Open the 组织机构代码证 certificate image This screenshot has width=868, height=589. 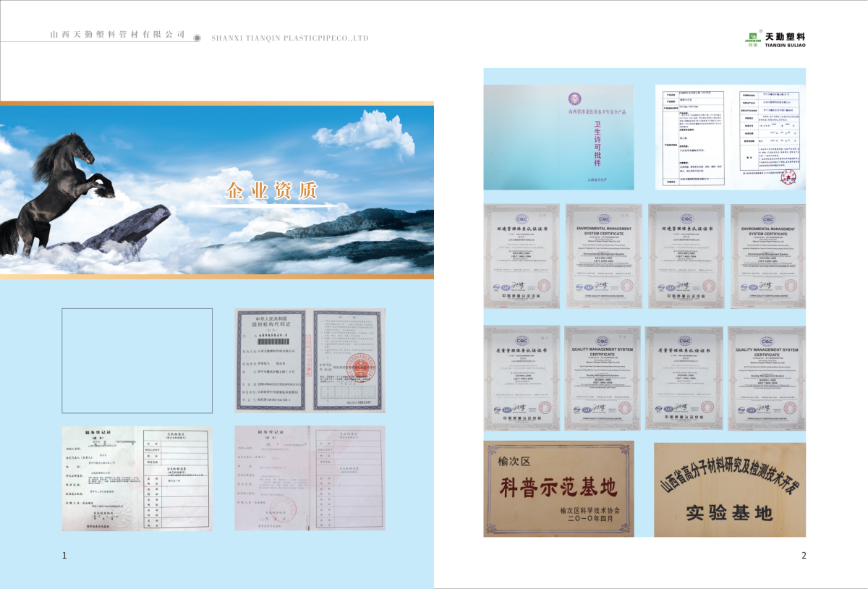(310, 360)
